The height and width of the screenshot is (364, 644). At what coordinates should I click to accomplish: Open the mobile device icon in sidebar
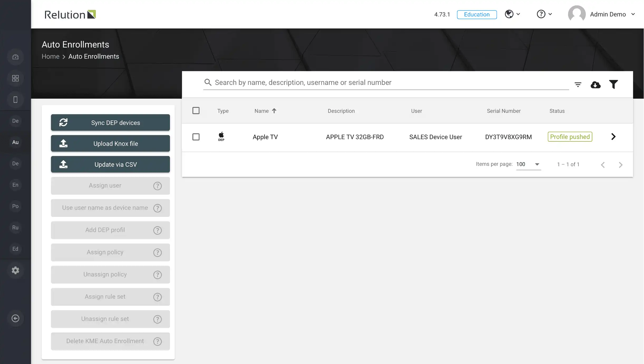coord(15,100)
